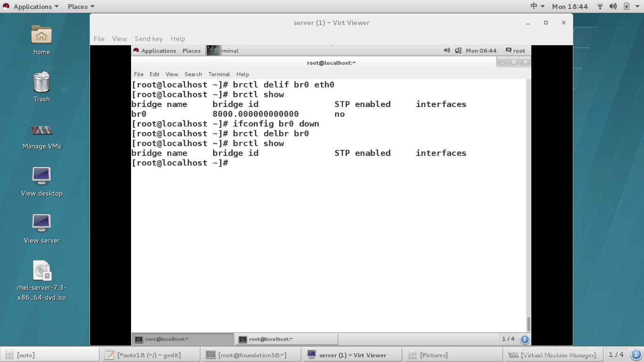Open guest root user menu
644x362 pixels.
pyautogui.click(x=515, y=50)
